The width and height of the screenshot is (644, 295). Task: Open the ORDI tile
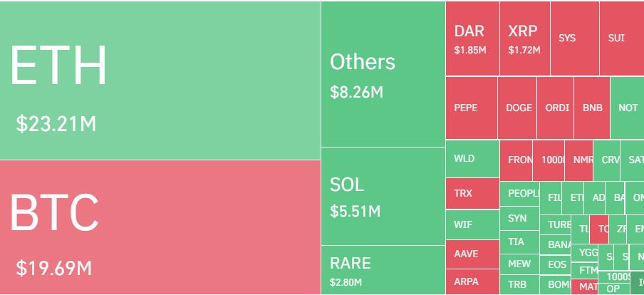click(x=556, y=108)
